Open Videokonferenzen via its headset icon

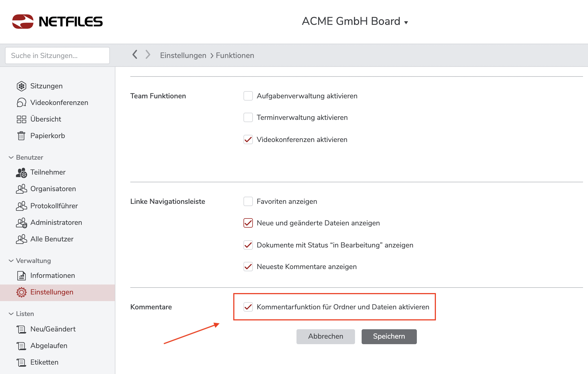coord(21,103)
